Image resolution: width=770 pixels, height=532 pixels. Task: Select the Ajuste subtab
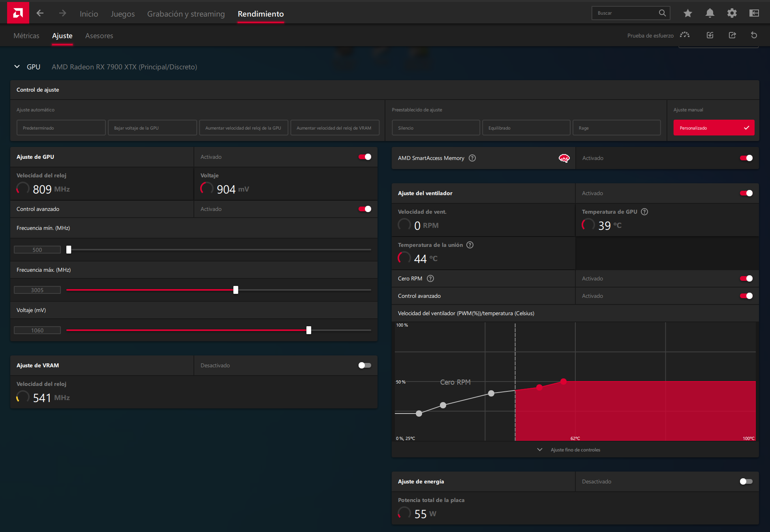(62, 36)
